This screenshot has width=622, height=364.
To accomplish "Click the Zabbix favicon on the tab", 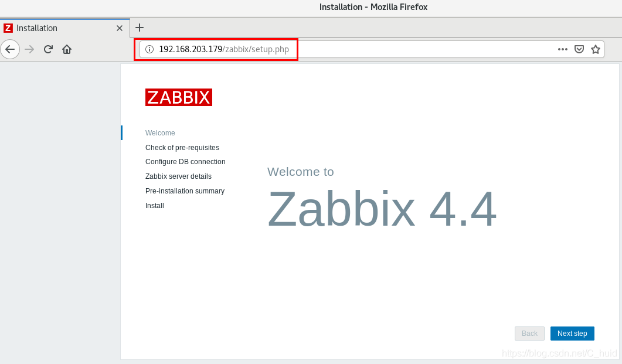I will tap(8, 28).
